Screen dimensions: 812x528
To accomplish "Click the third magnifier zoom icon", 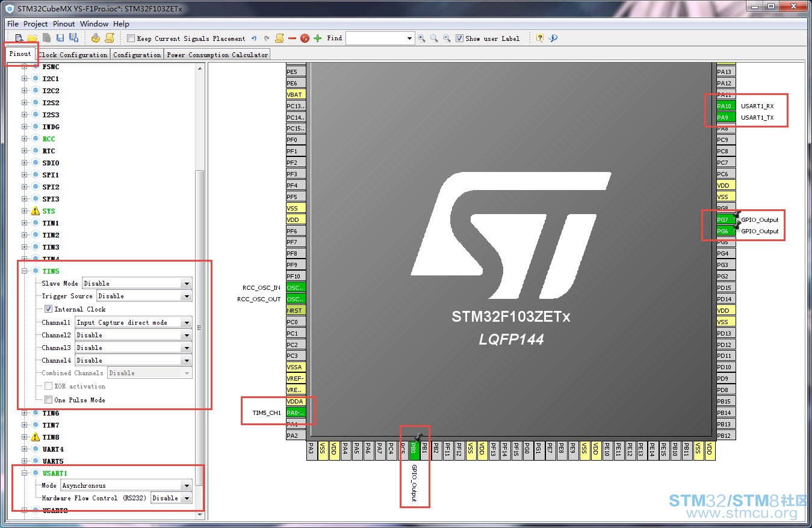I will [x=447, y=38].
